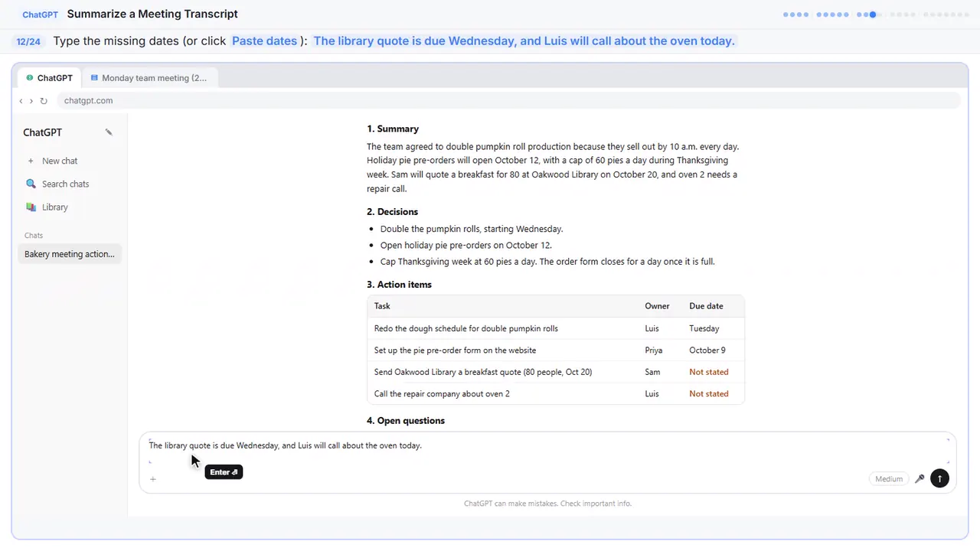Click the '1. Summary' heading
The width and height of the screenshot is (980, 551).
(x=393, y=129)
